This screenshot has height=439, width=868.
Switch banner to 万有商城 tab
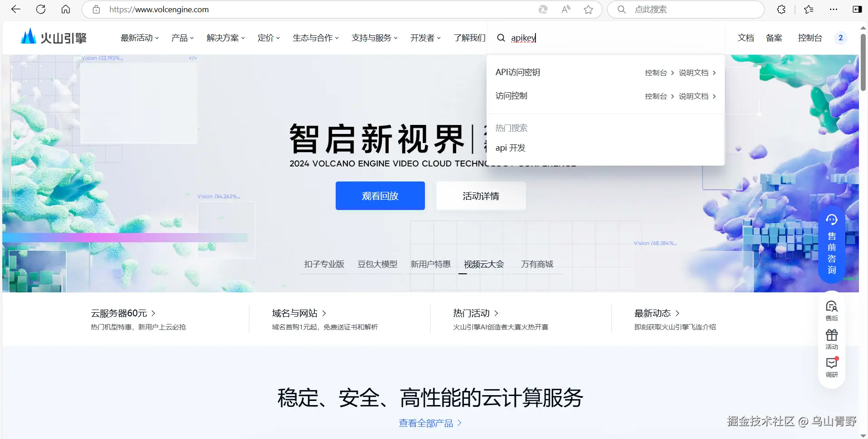pos(537,264)
